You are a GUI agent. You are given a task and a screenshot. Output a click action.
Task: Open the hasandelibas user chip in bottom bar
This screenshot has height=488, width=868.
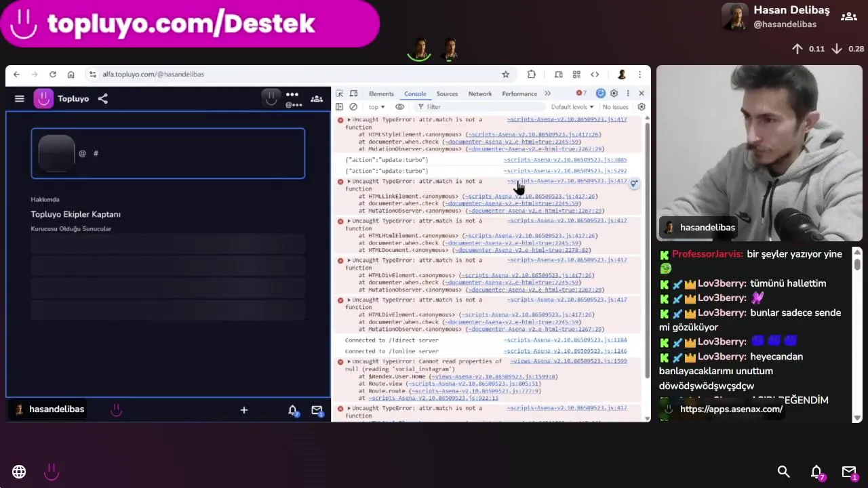click(x=49, y=409)
